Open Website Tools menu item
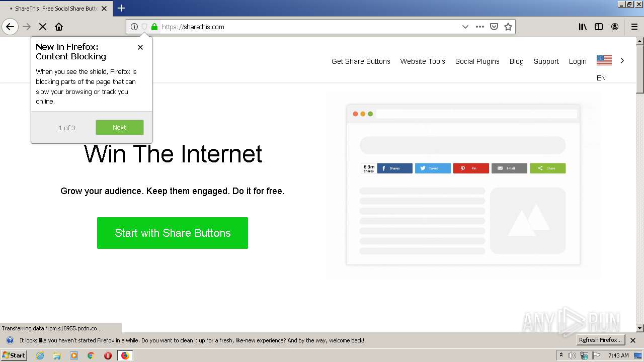Image resolution: width=644 pixels, height=362 pixels. (423, 61)
